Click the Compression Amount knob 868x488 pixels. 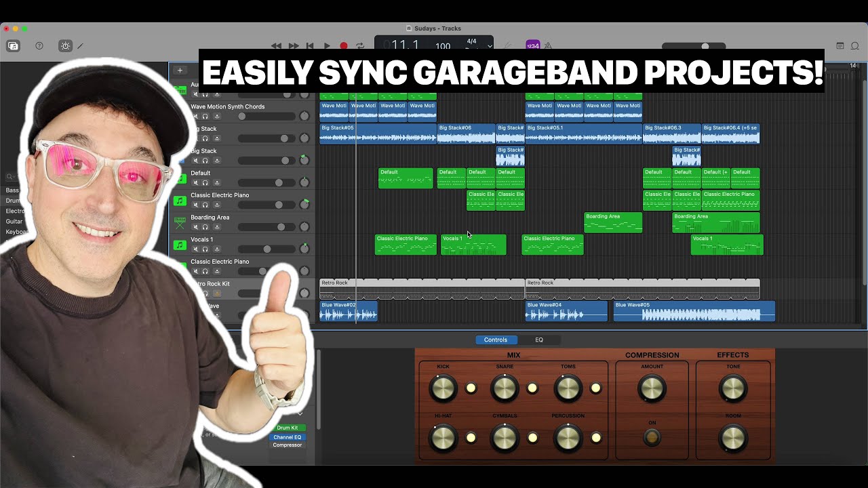click(x=652, y=388)
